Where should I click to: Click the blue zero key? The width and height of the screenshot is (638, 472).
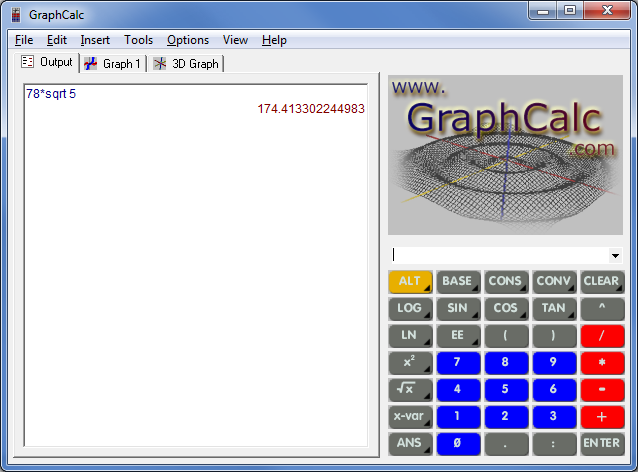tap(458, 444)
